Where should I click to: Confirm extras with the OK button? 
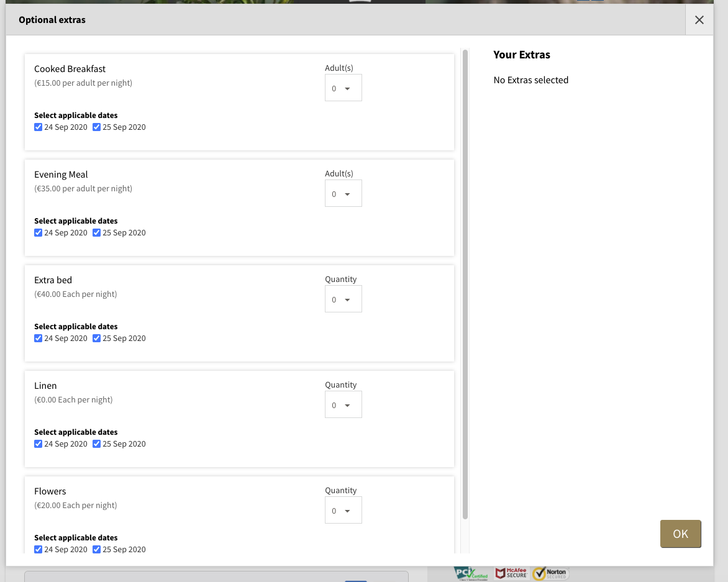[x=681, y=534]
